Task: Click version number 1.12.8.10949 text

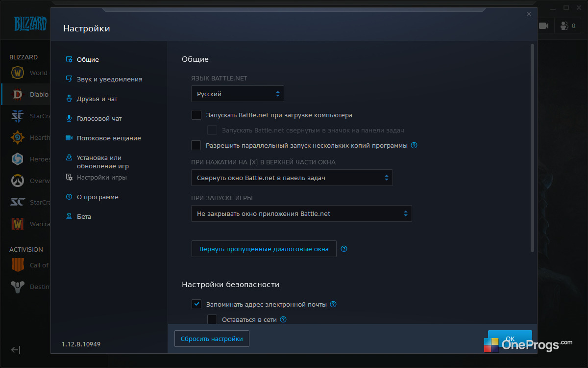Action: 81,344
